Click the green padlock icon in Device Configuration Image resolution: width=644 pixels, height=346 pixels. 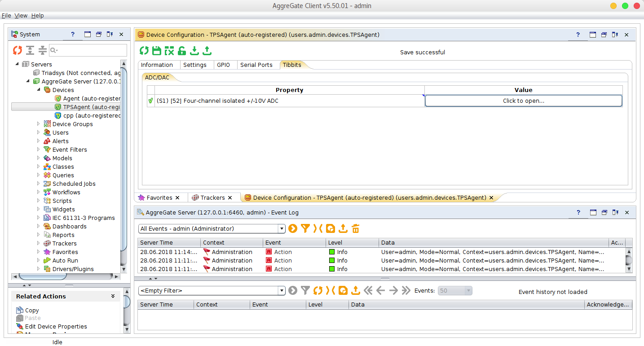pyautogui.click(x=181, y=51)
